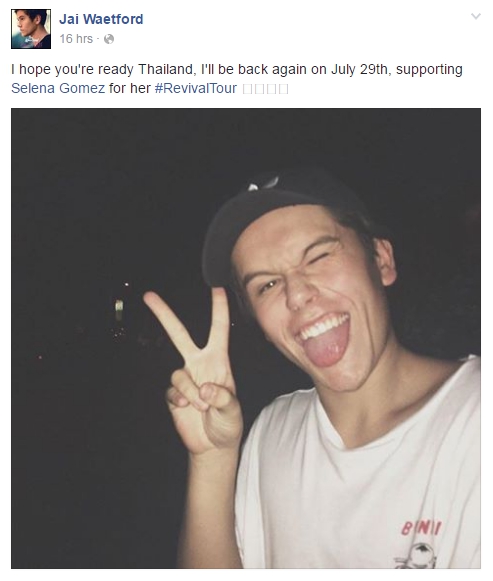Screen dimensions: 493x581
Task: Open Jai Waetford's profile picture thumbnail
Action: (31, 29)
